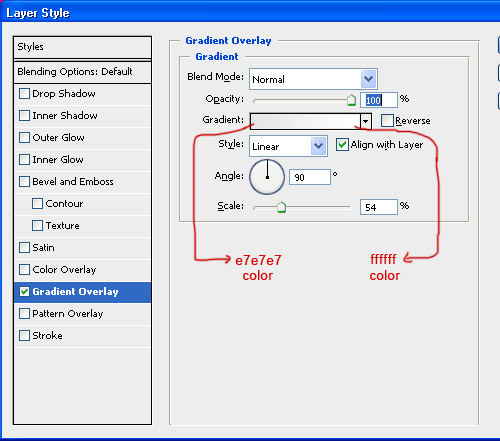Select the Styles panel item

point(82,47)
